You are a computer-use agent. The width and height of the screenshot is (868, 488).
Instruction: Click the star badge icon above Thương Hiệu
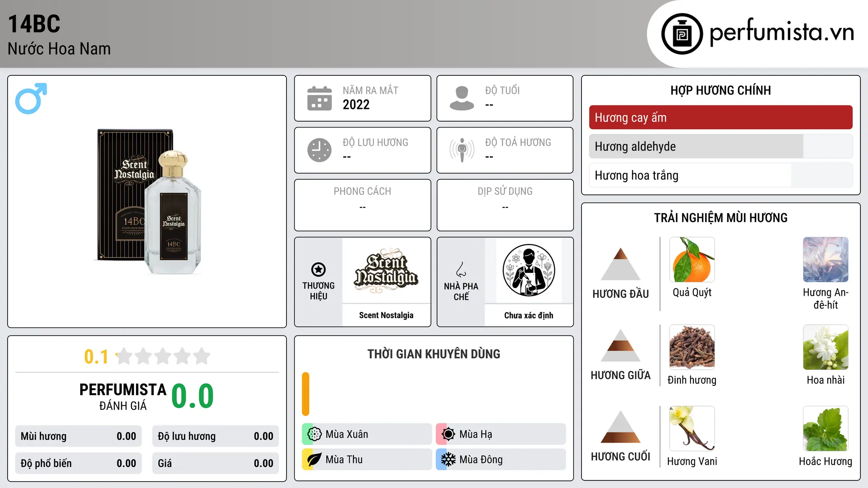coord(318,269)
